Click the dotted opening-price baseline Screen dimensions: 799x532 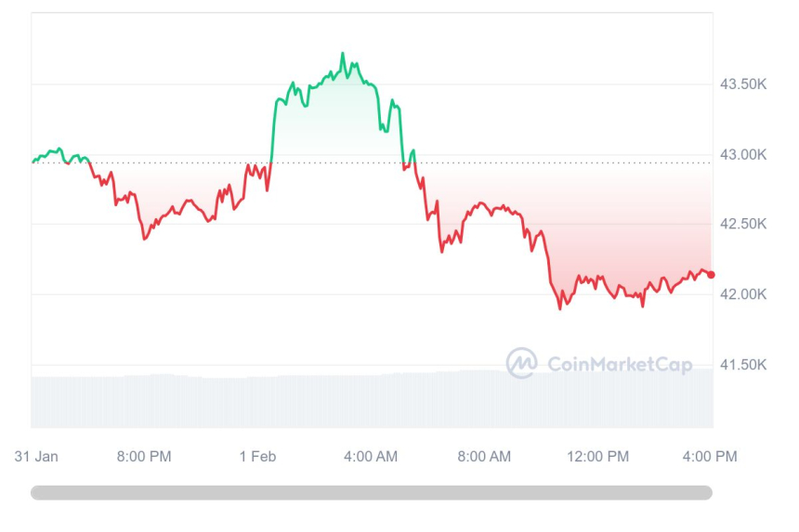pyautogui.click(x=557, y=162)
